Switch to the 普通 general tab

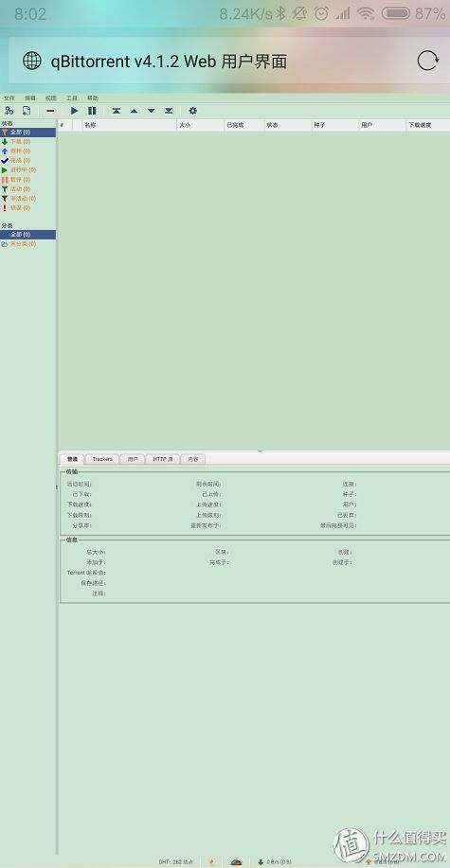point(72,459)
